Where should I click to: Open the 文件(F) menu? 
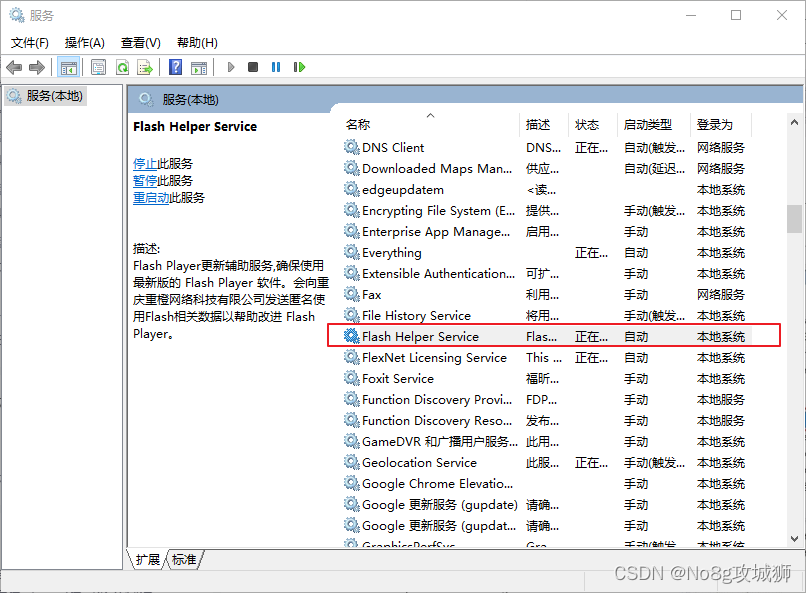pos(30,43)
